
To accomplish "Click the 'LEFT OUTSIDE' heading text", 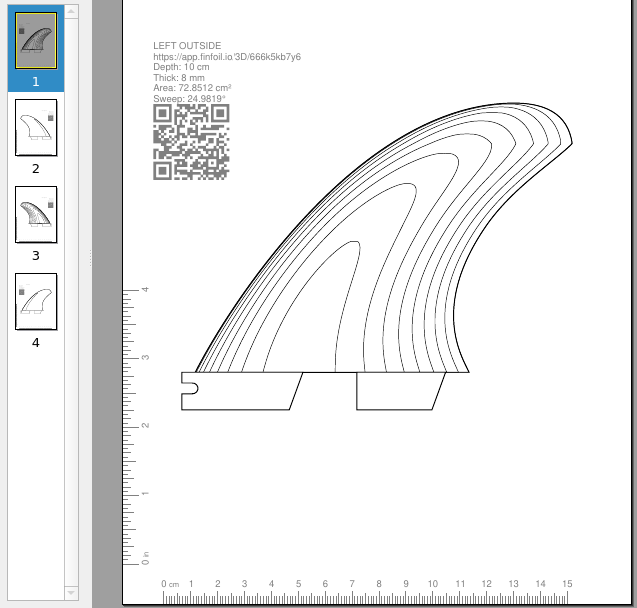I will tap(187, 45).
